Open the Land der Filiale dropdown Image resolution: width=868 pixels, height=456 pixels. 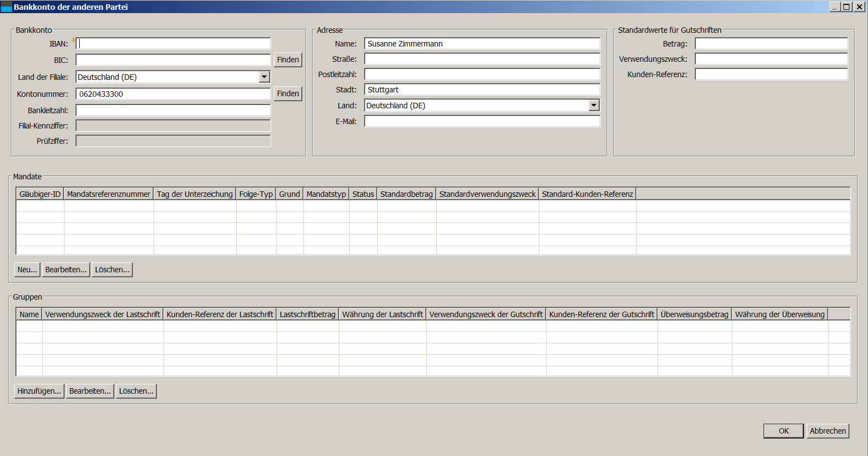265,77
